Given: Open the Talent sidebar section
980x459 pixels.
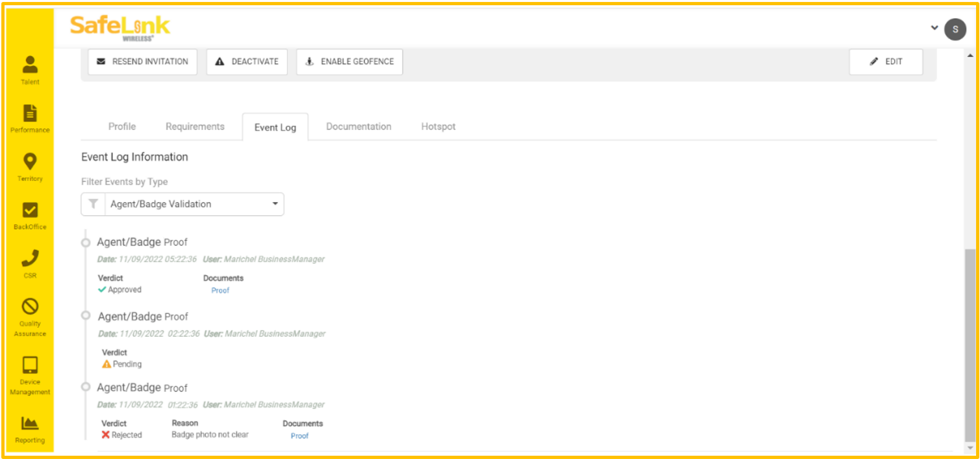Looking at the screenshot, I should coord(30,70).
